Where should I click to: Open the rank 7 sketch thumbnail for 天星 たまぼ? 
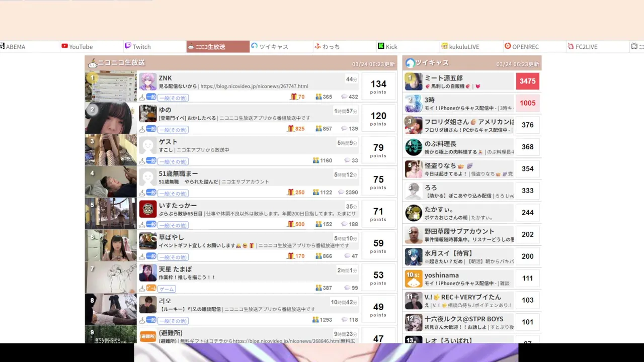[111, 278]
